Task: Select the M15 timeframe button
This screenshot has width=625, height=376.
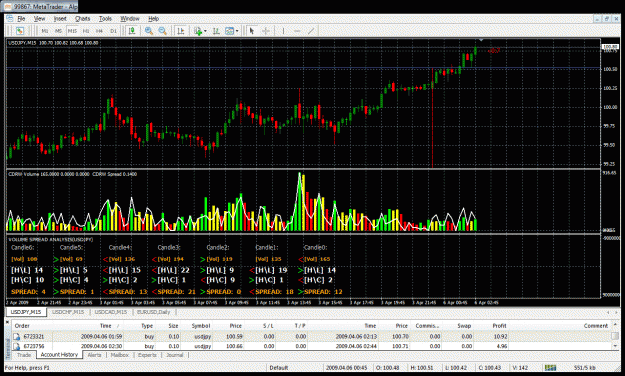Action: (x=72, y=31)
